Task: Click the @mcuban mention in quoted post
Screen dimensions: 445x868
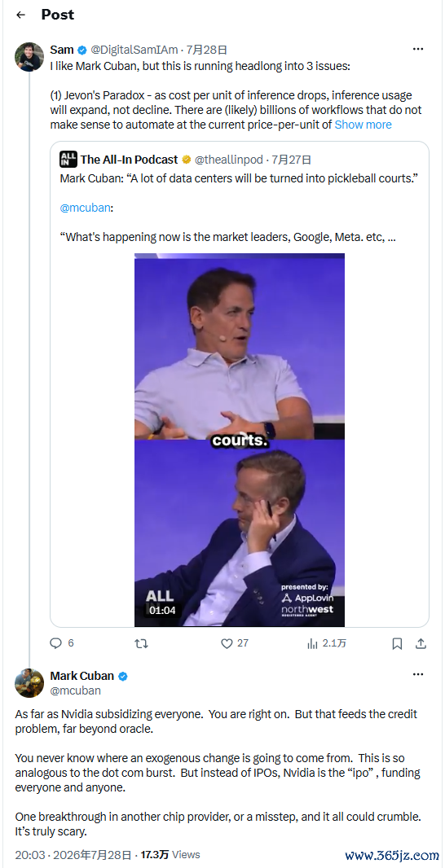Action: 86,208
